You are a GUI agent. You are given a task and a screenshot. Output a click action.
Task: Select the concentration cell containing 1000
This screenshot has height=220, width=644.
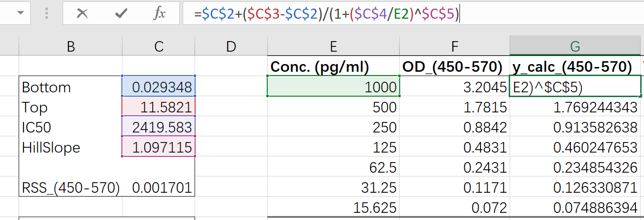pyautogui.click(x=333, y=87)
